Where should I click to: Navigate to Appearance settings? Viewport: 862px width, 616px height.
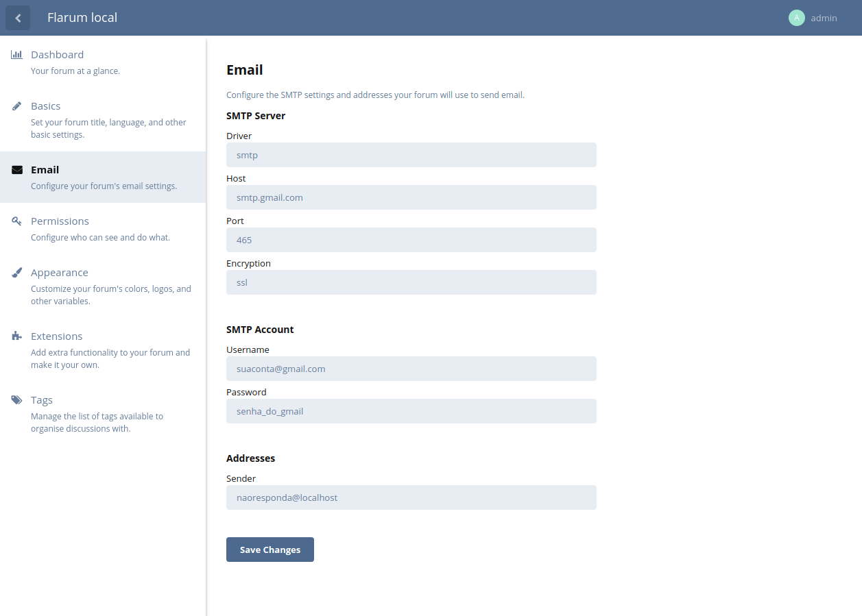click(x=103, y=286)
